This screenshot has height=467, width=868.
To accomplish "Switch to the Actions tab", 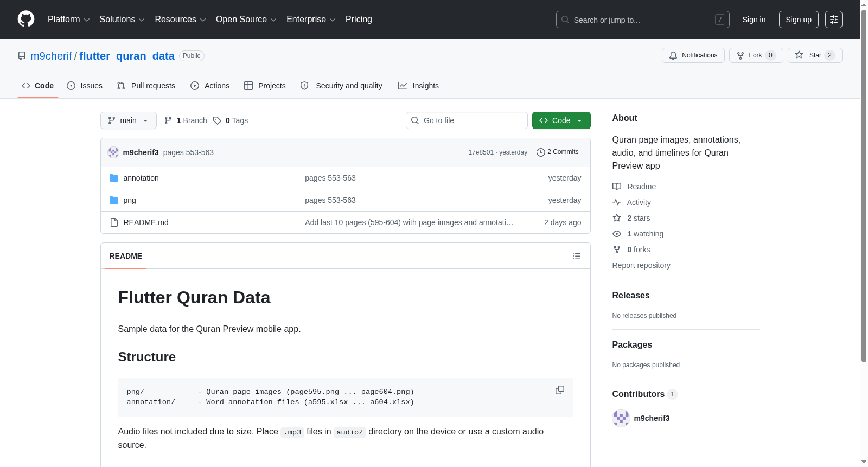I will (x=210, y=86).
